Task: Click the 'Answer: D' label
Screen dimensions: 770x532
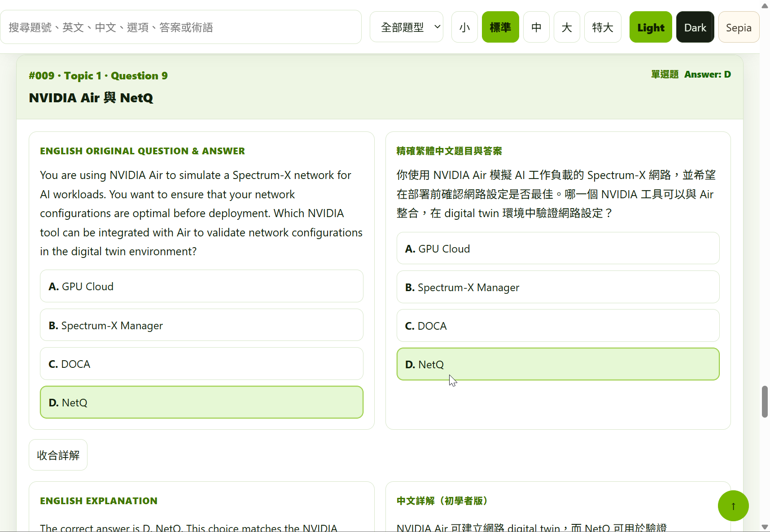Action: coord(708,74)
